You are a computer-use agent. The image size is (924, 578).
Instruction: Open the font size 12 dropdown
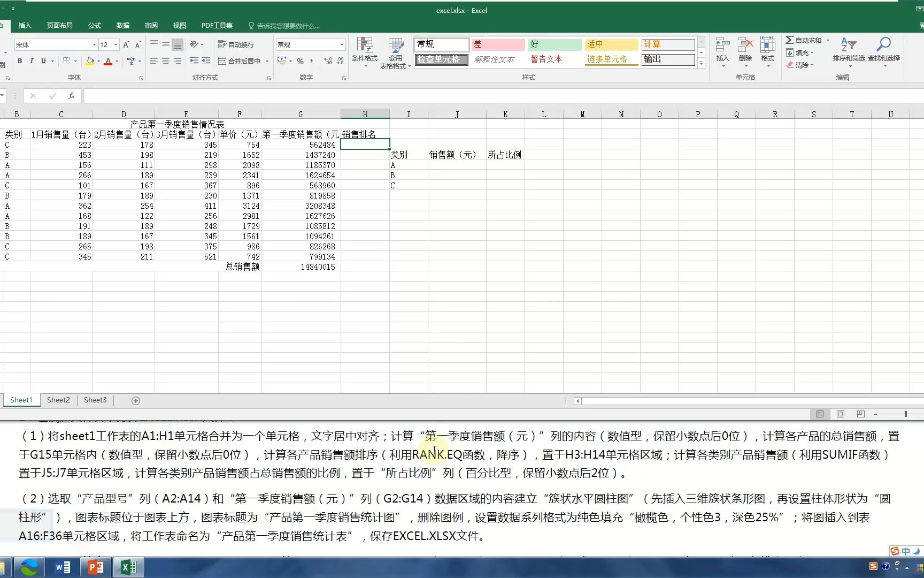pos(115,44)
